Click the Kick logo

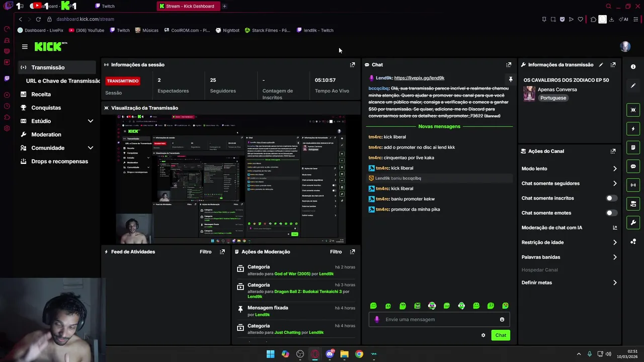50,47
